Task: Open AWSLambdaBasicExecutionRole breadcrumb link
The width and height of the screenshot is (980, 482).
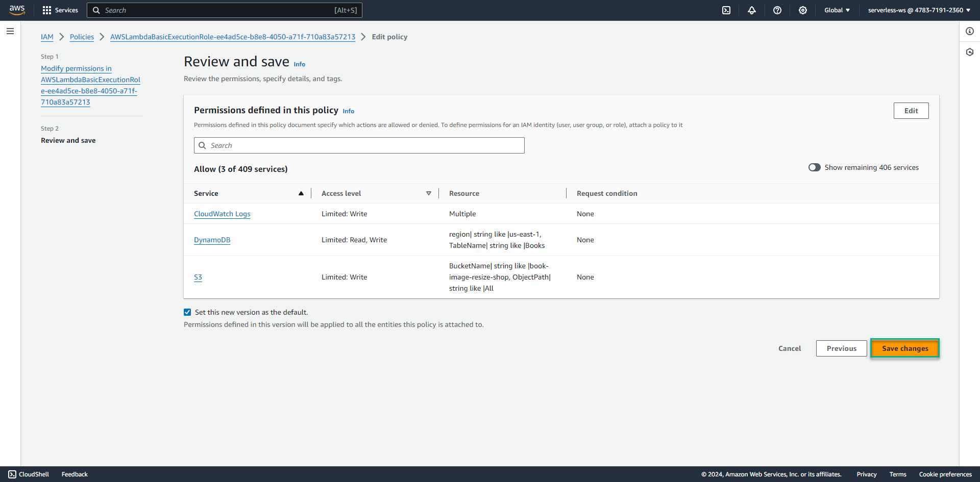Action: coord(233,37)
